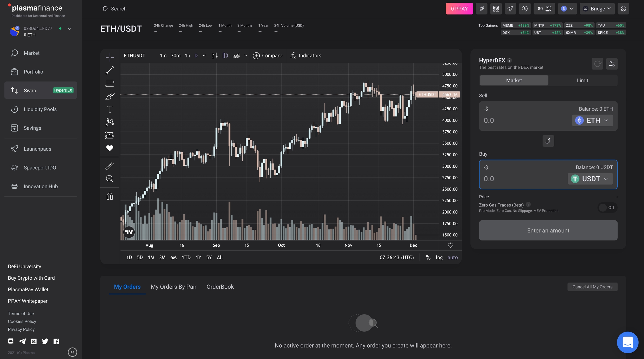The image size is (644, 359).
Task: Toggle percent scale on chart
Action: pyautogui.click(x=428, y=257)
